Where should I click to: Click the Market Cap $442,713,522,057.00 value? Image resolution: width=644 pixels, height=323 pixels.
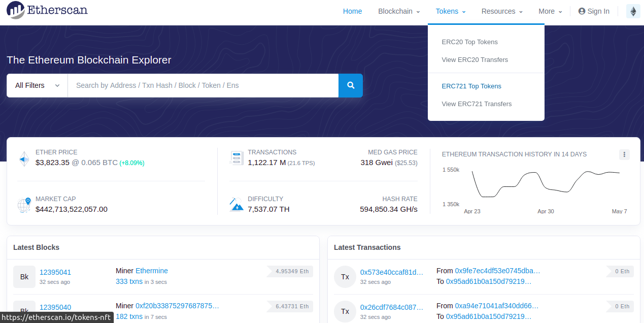pyautogui.click(x=72, y=209)
